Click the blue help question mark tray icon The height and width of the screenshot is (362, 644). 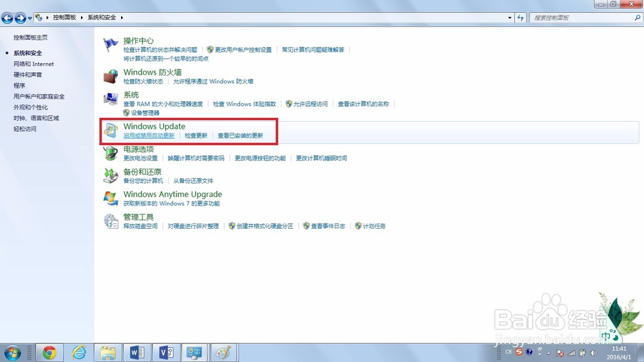pyautogui.click(x=529, y=352)
